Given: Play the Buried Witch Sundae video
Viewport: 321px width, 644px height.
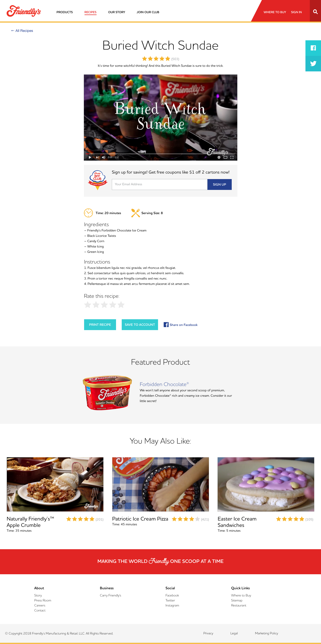Looking at the screenshot, I should tap(90, 157).
